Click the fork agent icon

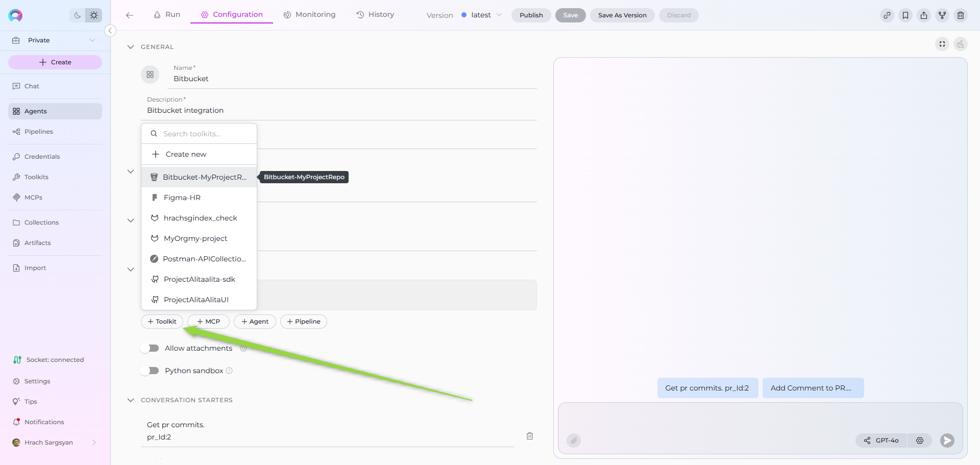coord(942,15)
